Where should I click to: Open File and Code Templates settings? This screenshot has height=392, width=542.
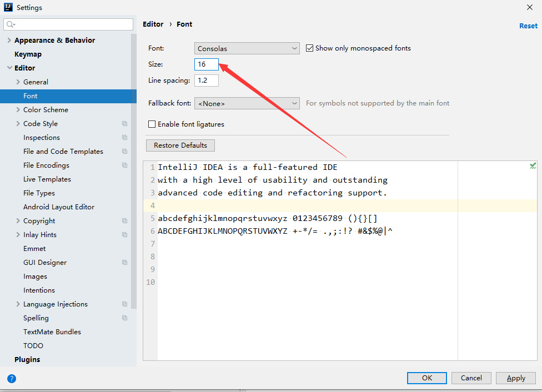63,152
